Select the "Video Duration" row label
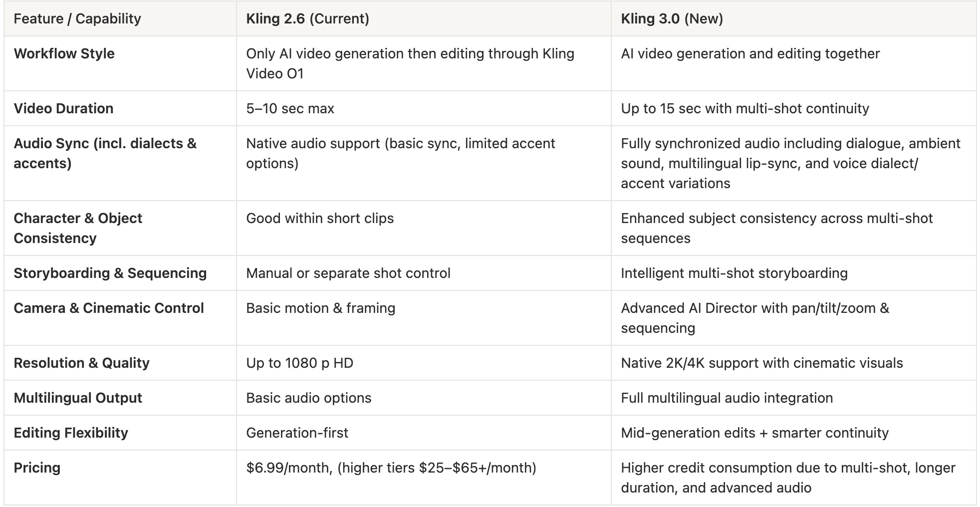This screenshot has height=507, width=980. (63, 109)
